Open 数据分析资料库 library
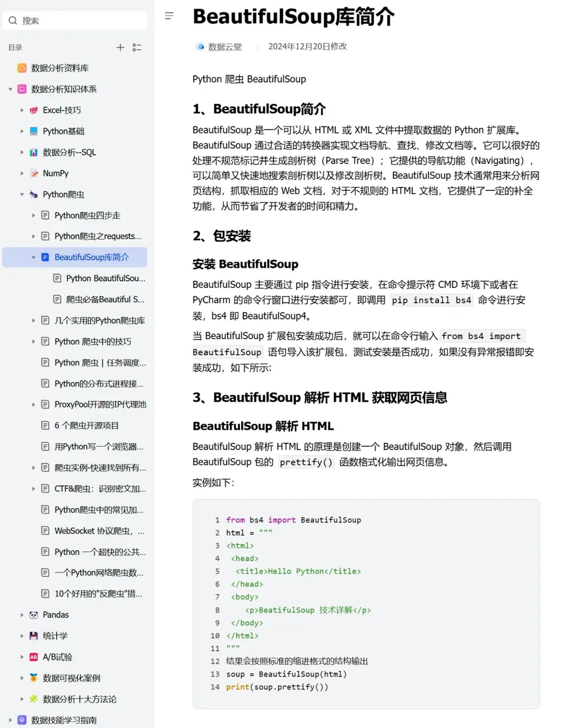 (x=60, y=68)
